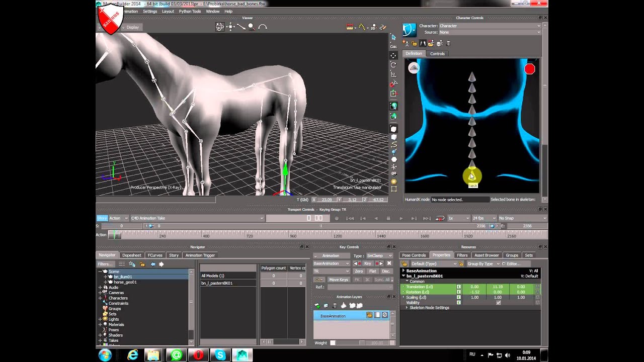Click the Zero button in Key Controls
This screenshot has width=644, height=362.
pos(359,271)
